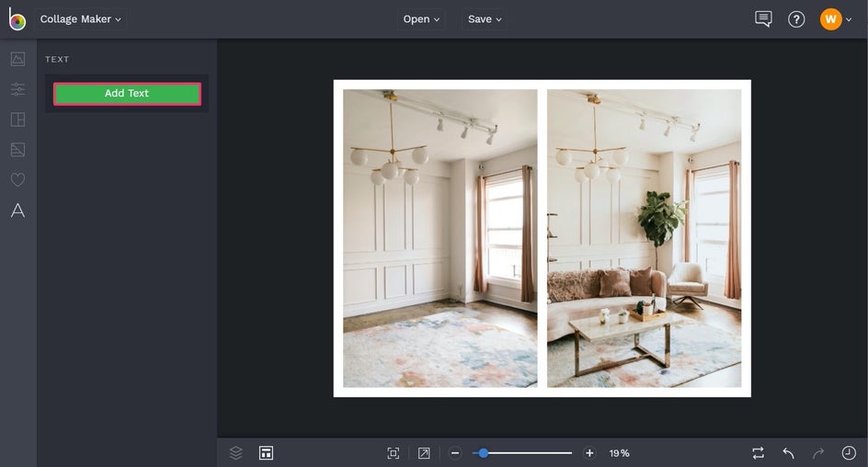Click the green Add Text button
The height and width of the screenshot is (467, 868).
(x=127, y=94)
